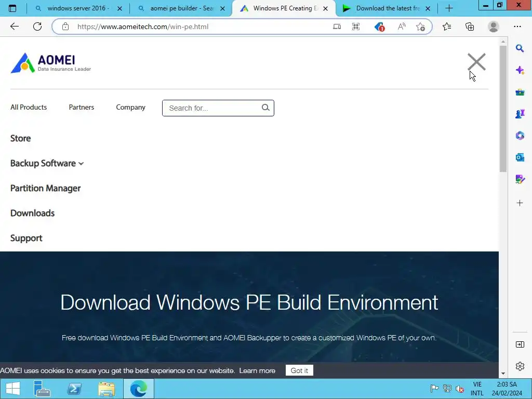Click the scrollbar up arrow

(x=503, y=42)
